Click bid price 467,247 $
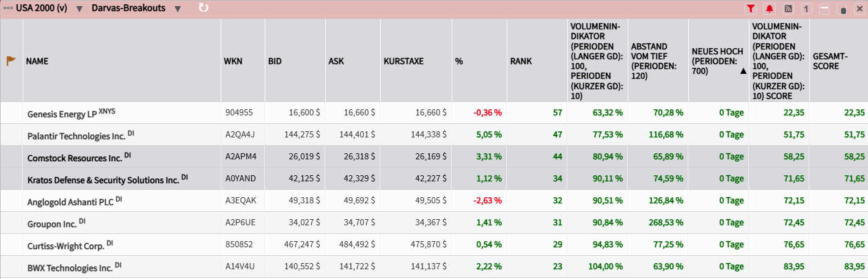This screenshot has height=279, width=868. pyautogui.click(x=302, y=245)
